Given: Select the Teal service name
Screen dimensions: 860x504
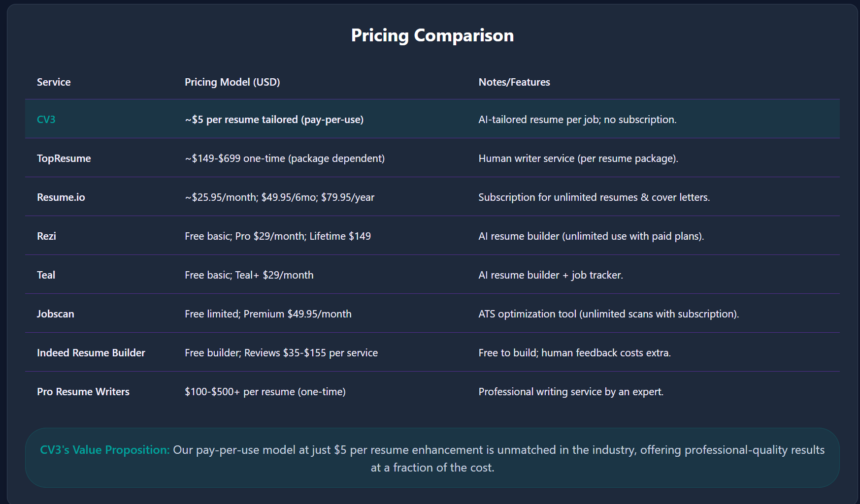Looking at the screenshot, I should click(46, 275).
